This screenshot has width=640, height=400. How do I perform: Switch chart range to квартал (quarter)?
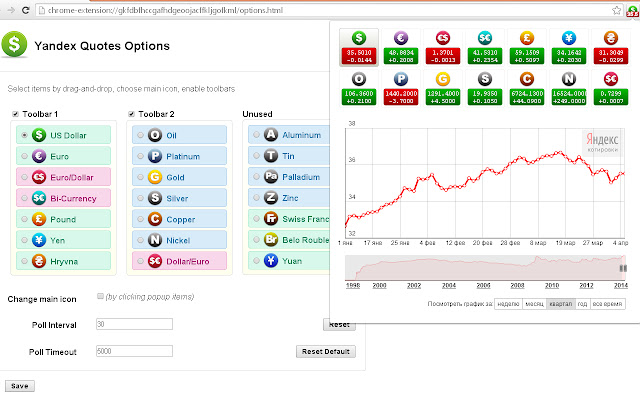(561, 304)
